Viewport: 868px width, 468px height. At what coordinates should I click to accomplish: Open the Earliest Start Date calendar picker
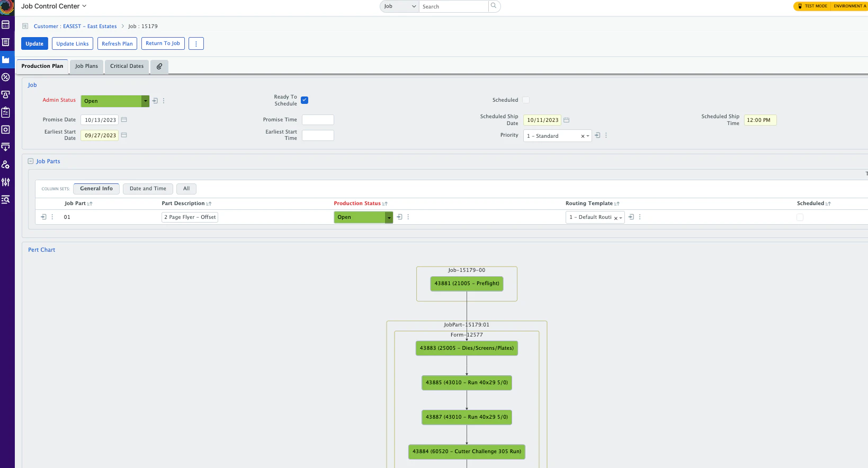pos(124,135)
